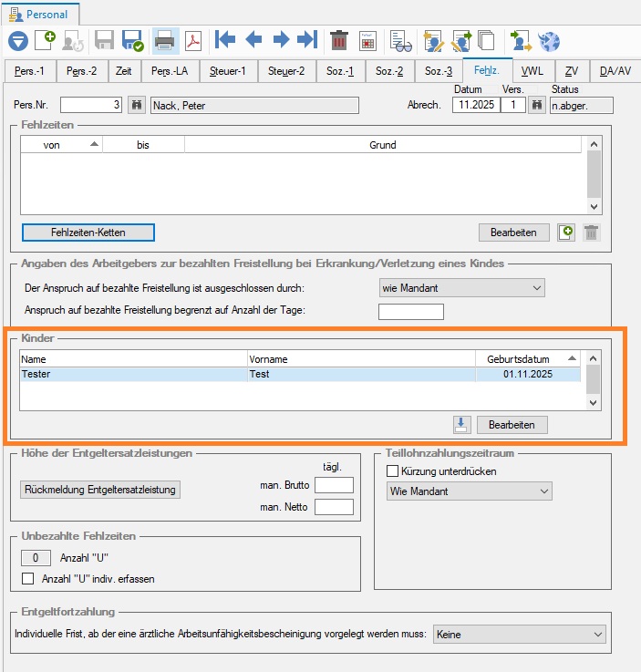Search personnel number with binoculars icon

[137, 105]
